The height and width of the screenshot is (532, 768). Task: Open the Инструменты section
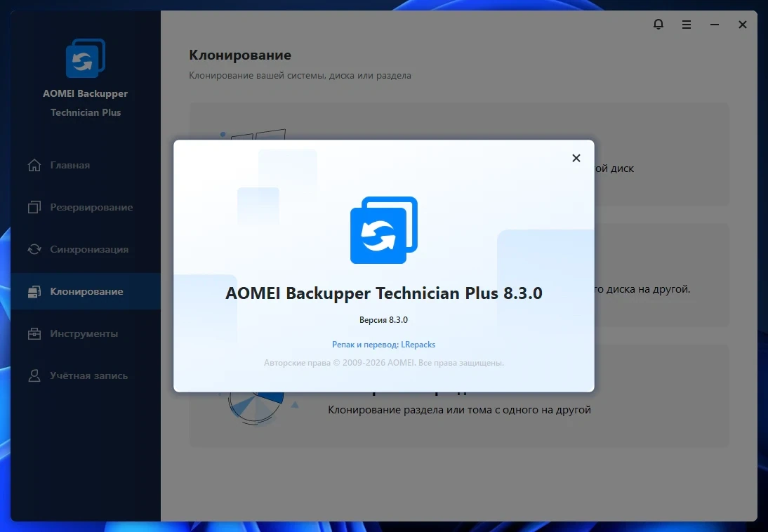pos(86,333)
